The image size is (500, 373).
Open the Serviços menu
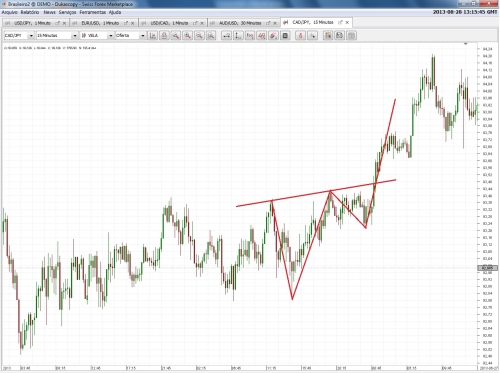67,12
